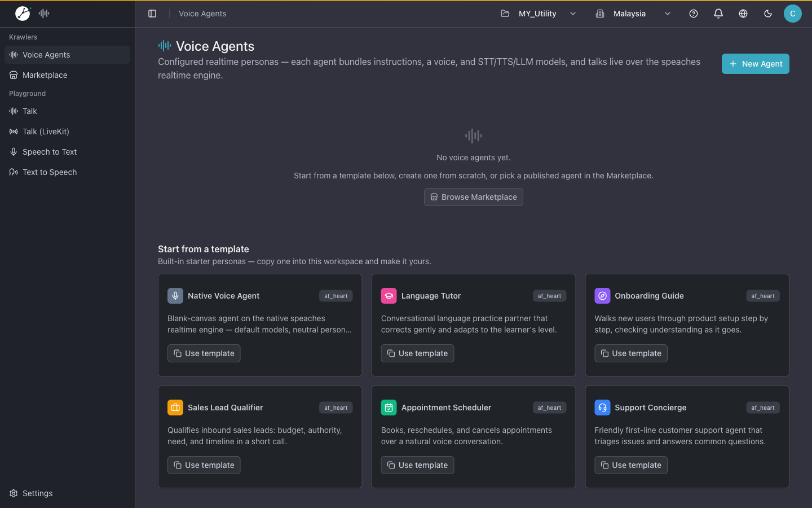The width and height of the screenshot is (812, 508).
Task: Click the waveform icon beside the logo
Action: pyautogui.click(x=44, y=14)
